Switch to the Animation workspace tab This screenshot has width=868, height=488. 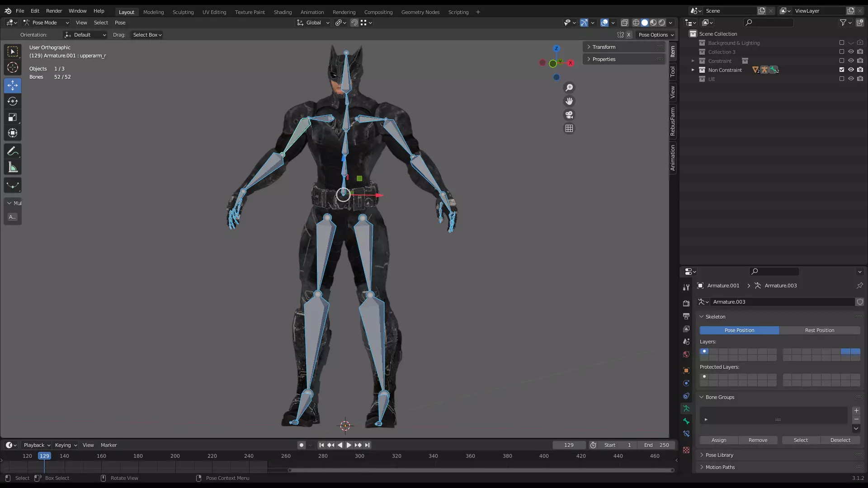click(x=312, y=12)
